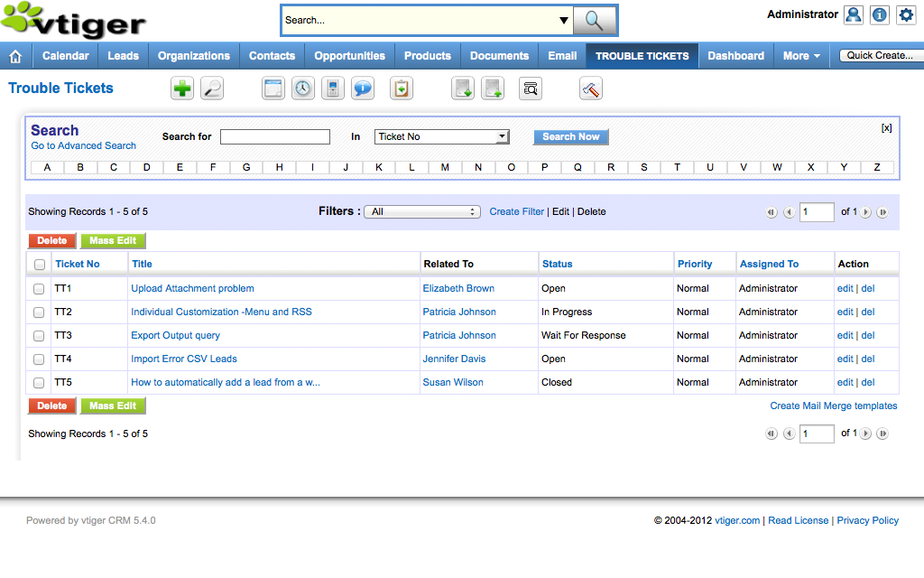Click the green plus Create Ticket icon
Viewport: 924px width, 578px height.
[182, 89]
